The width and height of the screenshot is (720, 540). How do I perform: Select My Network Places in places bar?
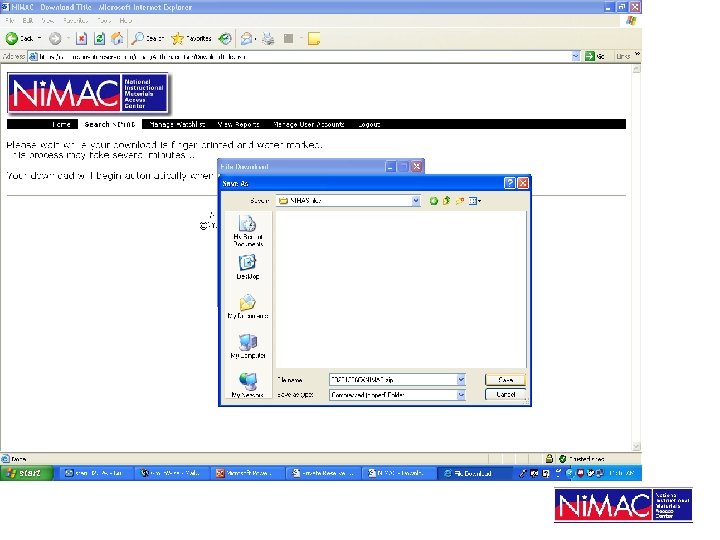coord(248,385)
